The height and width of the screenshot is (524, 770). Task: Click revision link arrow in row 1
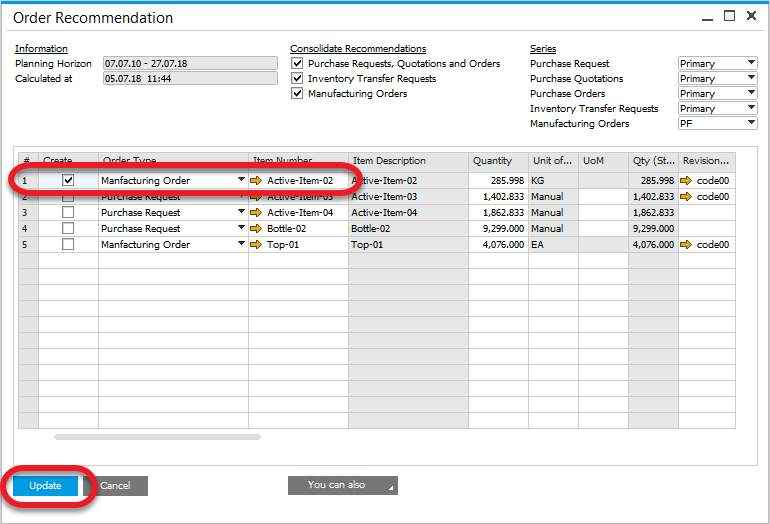(x=686, y=181)
